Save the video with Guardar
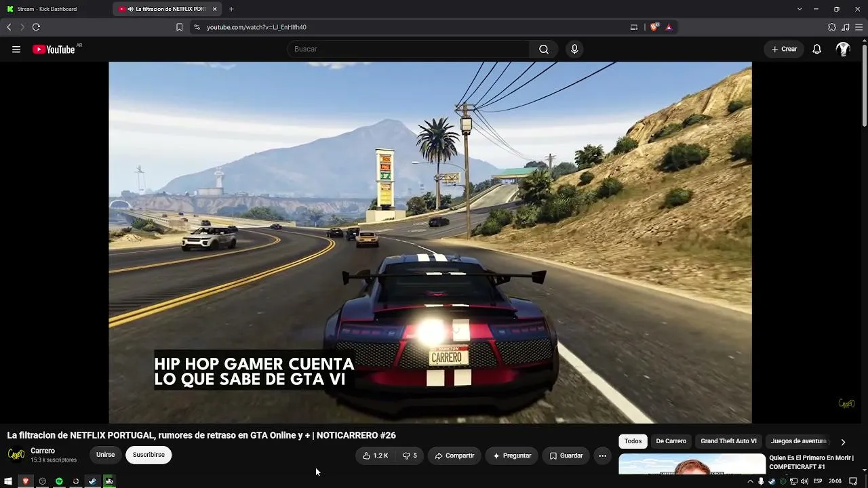The image size is (868, 488). click(566, 455)
